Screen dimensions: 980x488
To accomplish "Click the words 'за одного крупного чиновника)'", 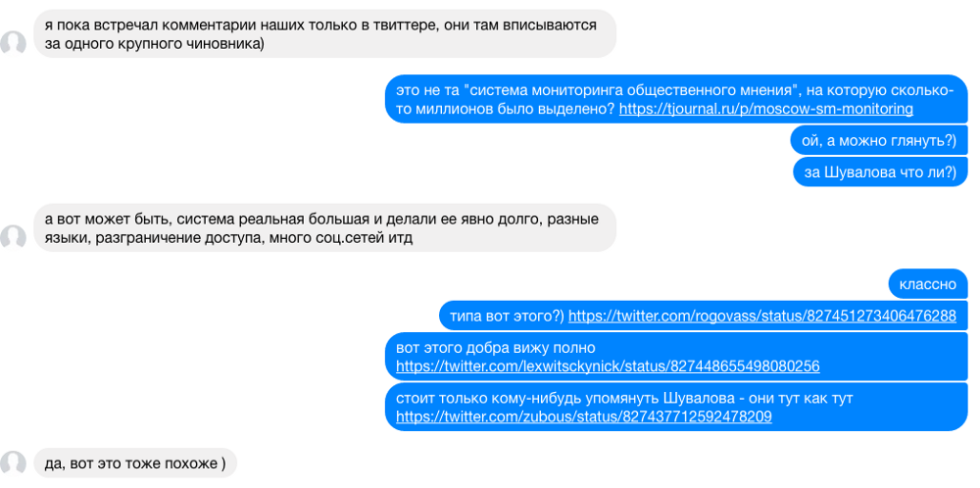I will click(155, 45).
